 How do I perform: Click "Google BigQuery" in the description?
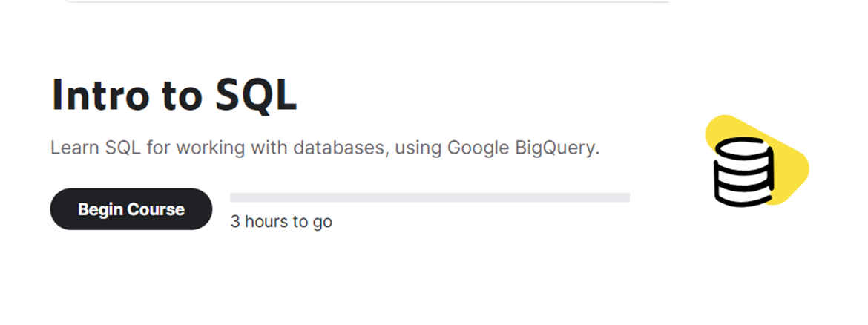[x=522, y=148]
